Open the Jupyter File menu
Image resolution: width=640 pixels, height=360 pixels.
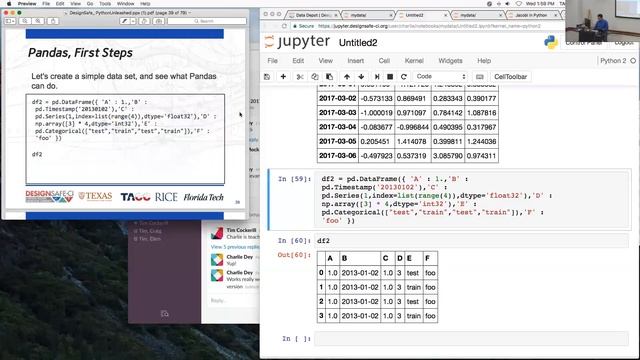coord(273,61)
